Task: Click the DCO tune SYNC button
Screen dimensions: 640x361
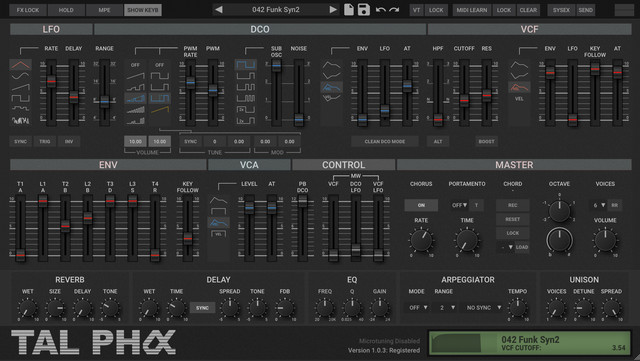Action: 190,141
